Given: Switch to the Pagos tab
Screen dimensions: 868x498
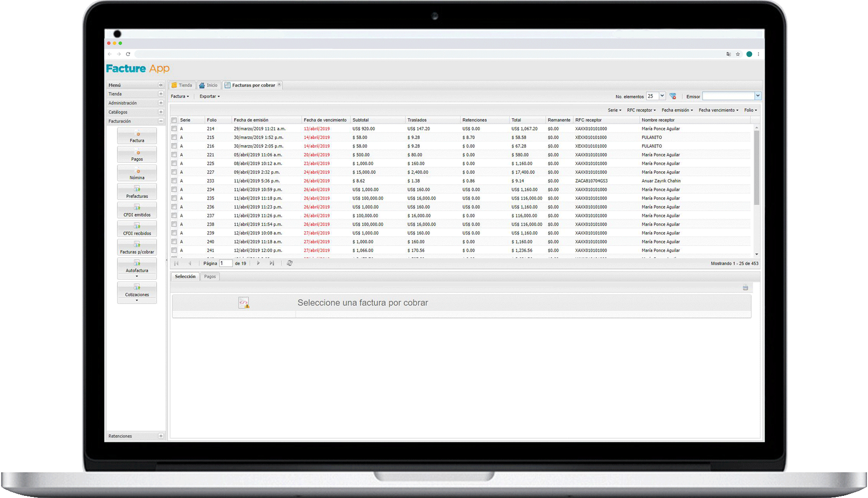Looking at the screenshot, I should 210,277.
